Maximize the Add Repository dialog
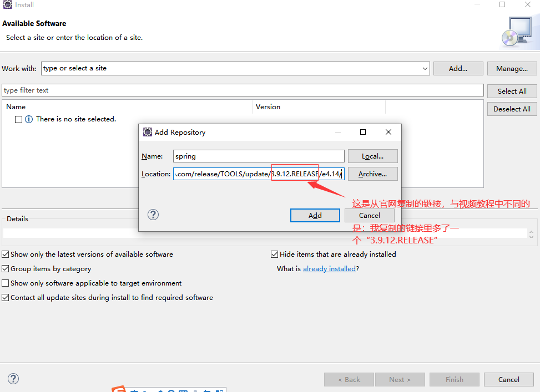This screenshot has height=392, width=540. [x=363, y=132]
